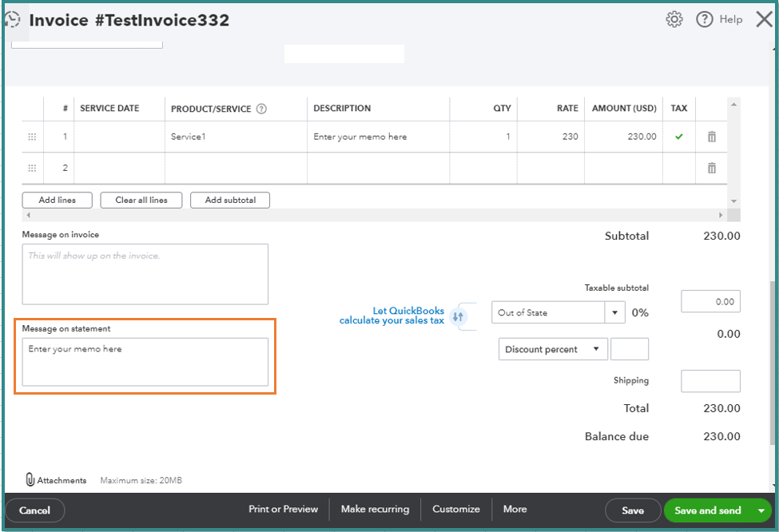Click the Add subtotal button
Viewport: 779px width, 532px height.
230,200
